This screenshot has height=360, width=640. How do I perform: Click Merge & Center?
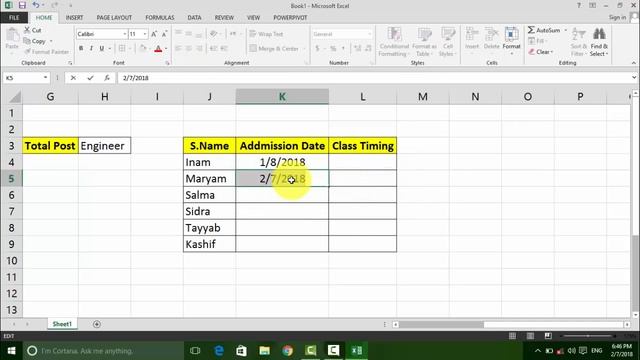(x=274, y=49)
